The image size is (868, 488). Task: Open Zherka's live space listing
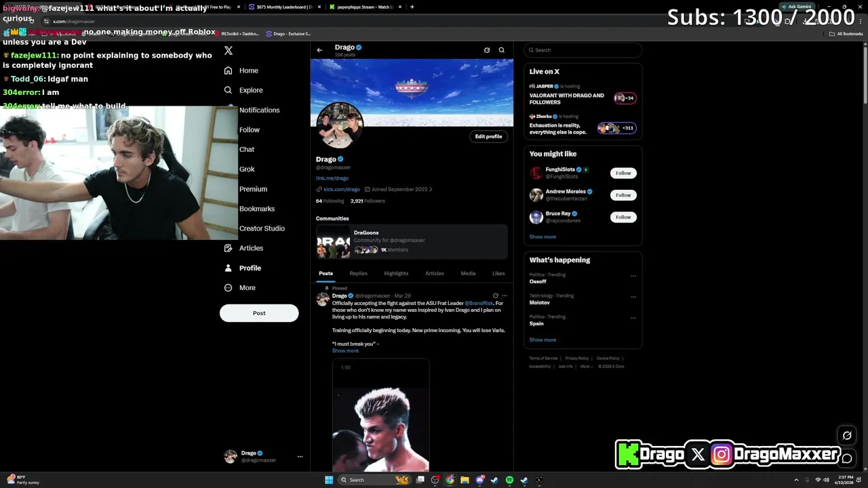(583, 125)
